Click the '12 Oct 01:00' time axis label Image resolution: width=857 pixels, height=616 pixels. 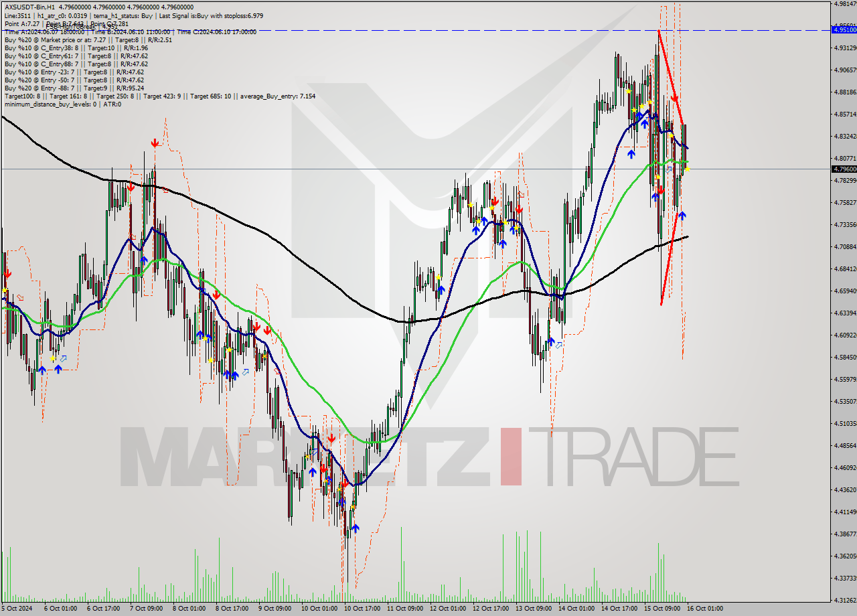pos(448,609)
